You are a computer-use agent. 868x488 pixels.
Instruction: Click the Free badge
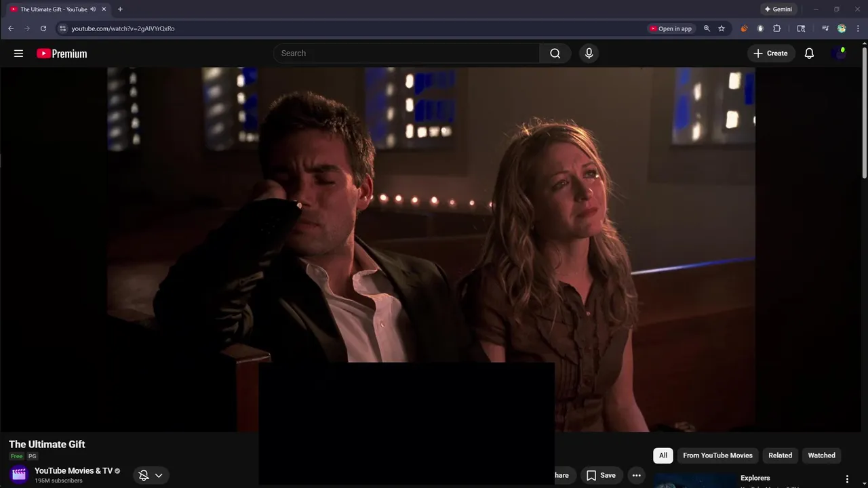[x=16, y=456]
